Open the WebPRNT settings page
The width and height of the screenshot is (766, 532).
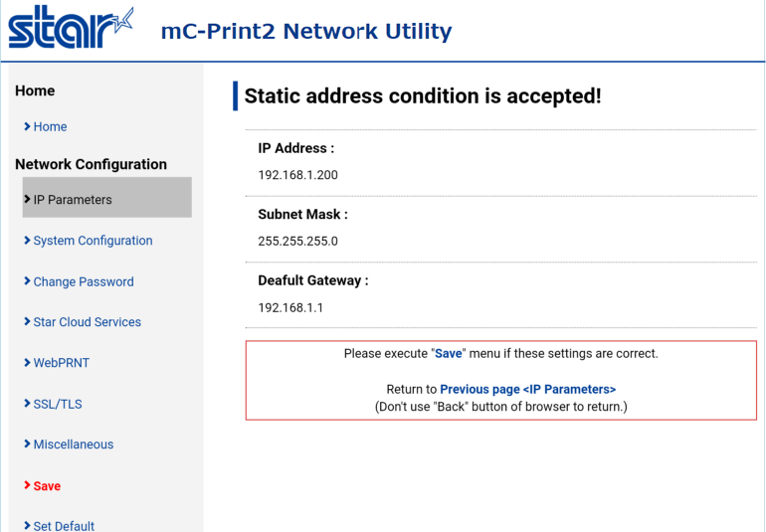[x=62, y=363]
